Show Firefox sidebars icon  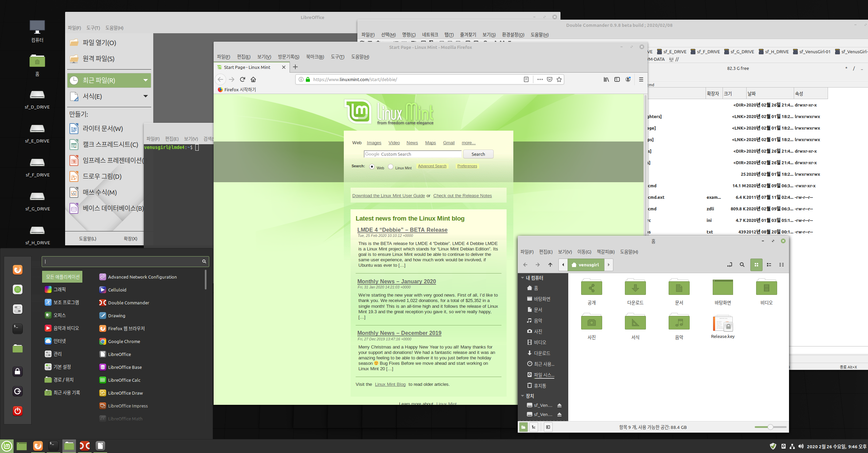(x=617, y=79)
